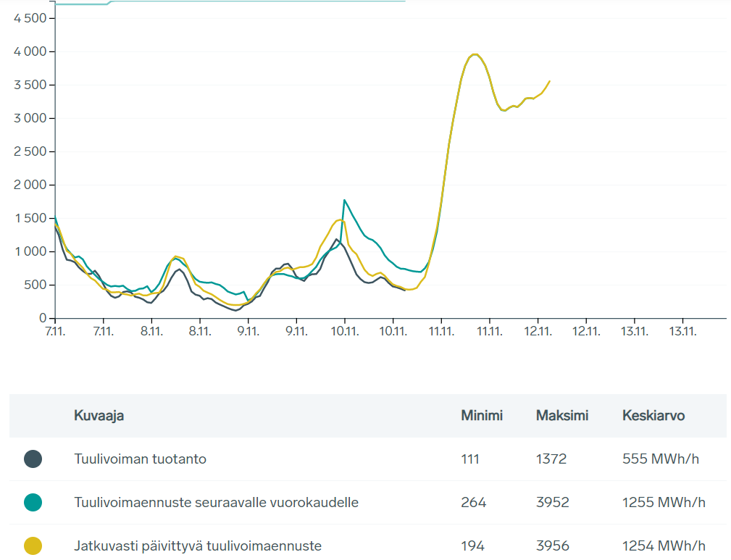The width and height of the screenshot is (731, 560).
Task: Click the teal line's sharp spike above 1 500
Action: 345,200
